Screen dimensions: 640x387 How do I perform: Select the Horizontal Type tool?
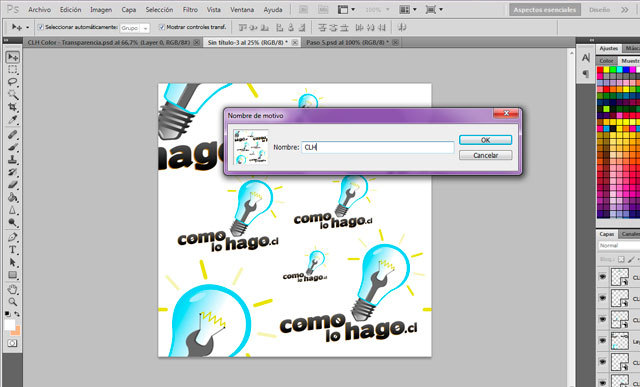point(13,250)
